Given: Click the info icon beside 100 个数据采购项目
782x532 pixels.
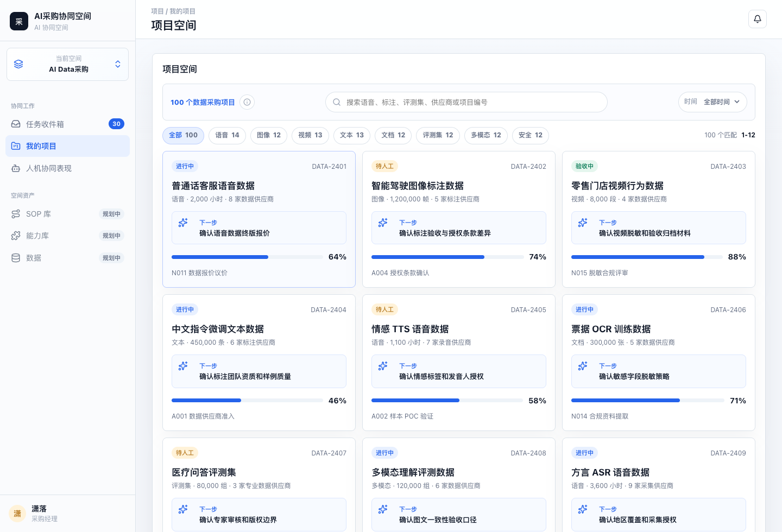Looking at the screenshot, I should pos(247,102).
